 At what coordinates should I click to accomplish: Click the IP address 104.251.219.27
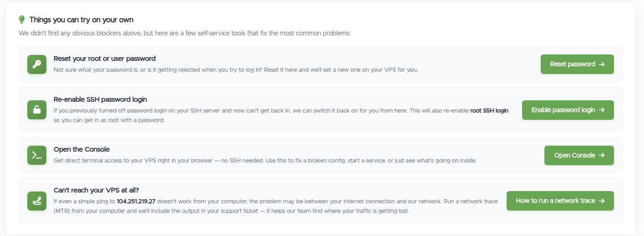pyautogui.click(x=136, y=201)
